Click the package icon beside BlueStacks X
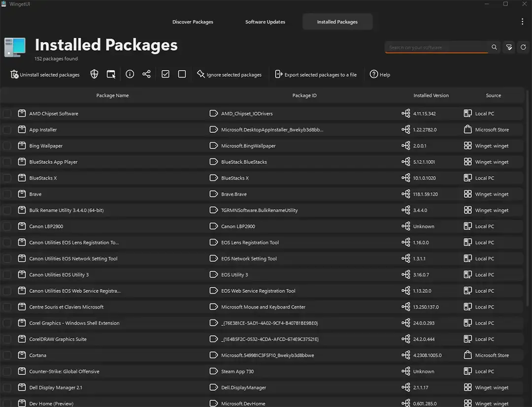This screenshot has height=407, width=532. coord(22,178)
